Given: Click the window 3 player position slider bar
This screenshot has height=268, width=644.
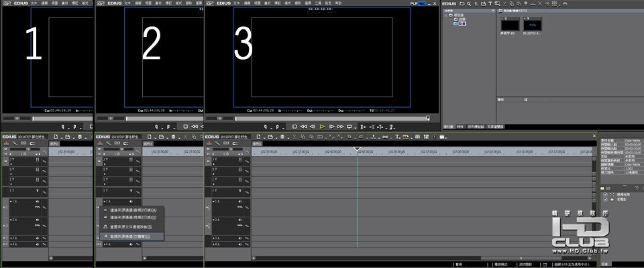Looking at the screenshot, I should (333, 118).
